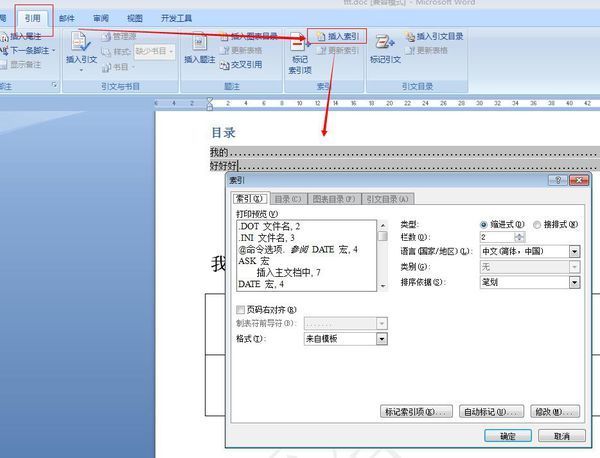Click the 标记引文 icon in the ribbon
600x458 pixels.
384,48
